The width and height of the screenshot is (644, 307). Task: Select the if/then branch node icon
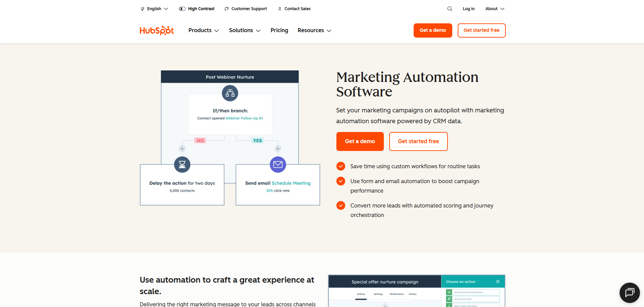click(x=230, y=93)
